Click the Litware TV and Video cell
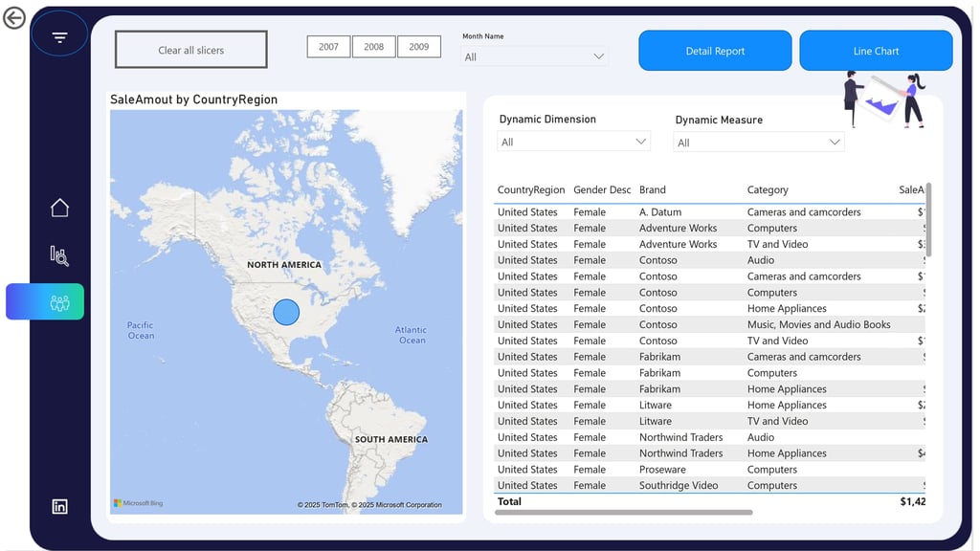The height and width of the screenshot is (551, 980). tap(777, 421)
